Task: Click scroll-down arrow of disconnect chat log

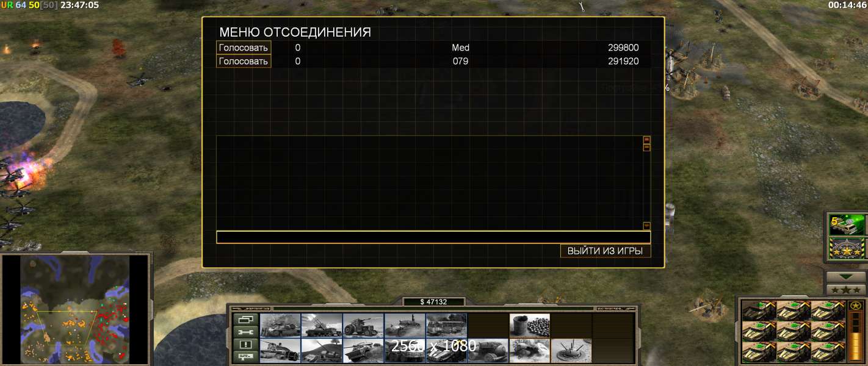Action: click(x=647, y=226)
